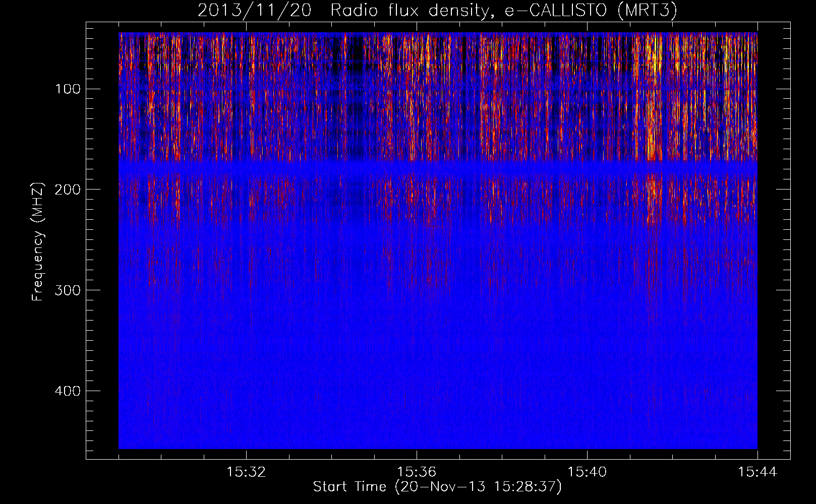Click the 'Frequency (MHZ)' y-axis label

(38, 241)
